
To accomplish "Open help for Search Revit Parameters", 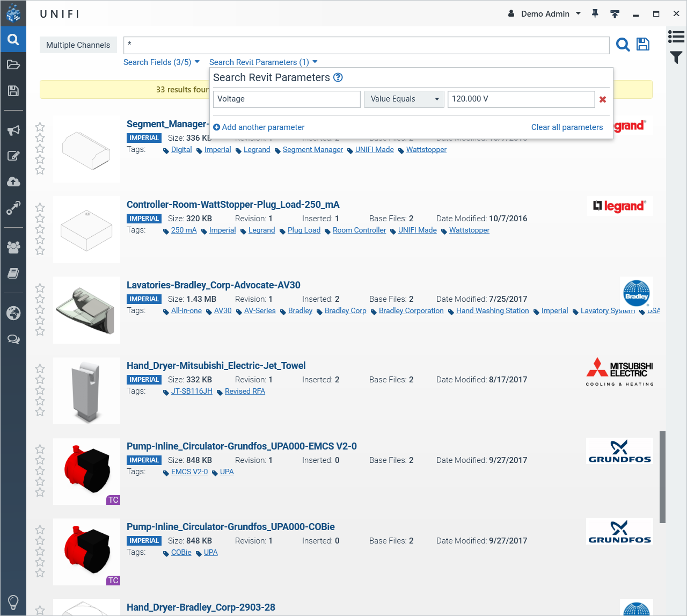I will pyautogui.click(x=338, y=77).
